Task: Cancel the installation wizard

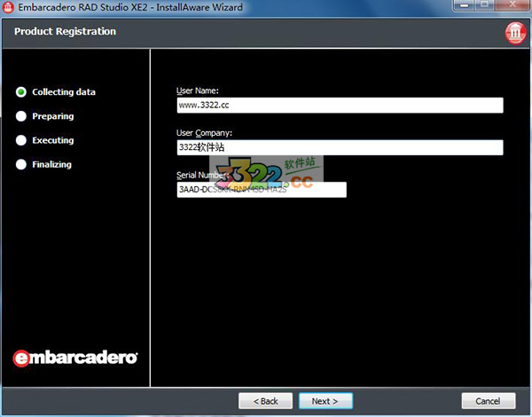Action: coord(489,401)
